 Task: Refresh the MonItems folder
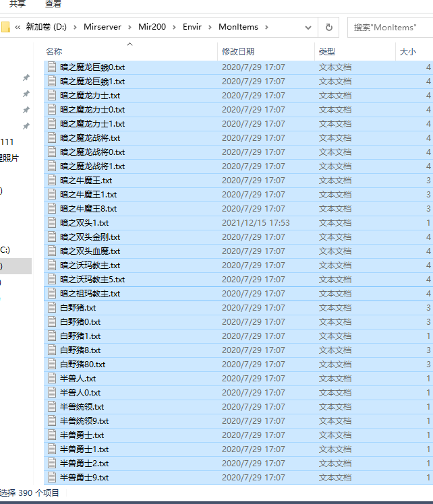(x=328, y=28)
